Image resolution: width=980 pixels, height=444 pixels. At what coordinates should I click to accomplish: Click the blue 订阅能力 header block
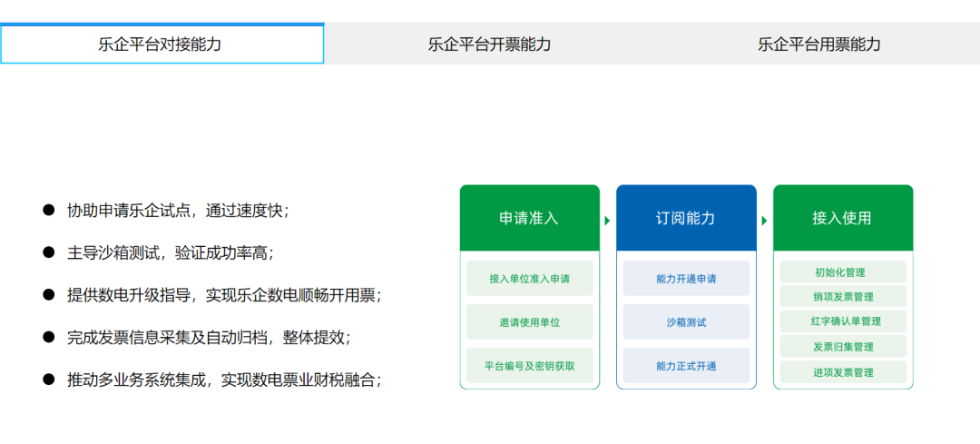686,218
